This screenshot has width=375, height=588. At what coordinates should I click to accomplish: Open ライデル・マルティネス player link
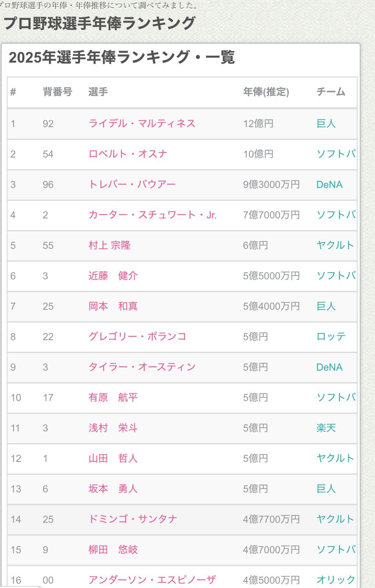142,124
